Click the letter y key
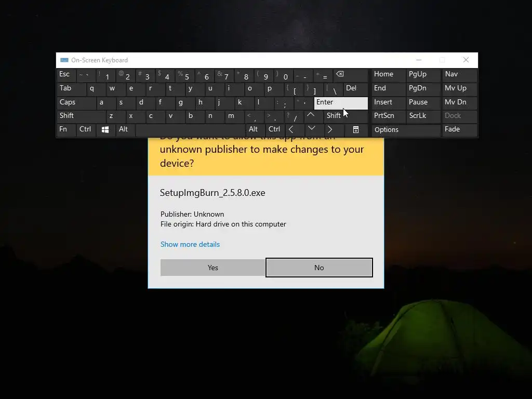 click(194, 89)
